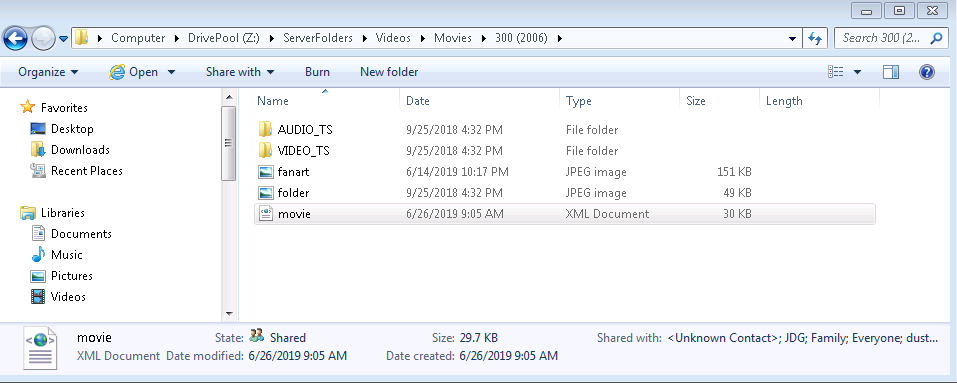Click the Forward navigation arrow button
957x383 pixels.
[43, 38]
